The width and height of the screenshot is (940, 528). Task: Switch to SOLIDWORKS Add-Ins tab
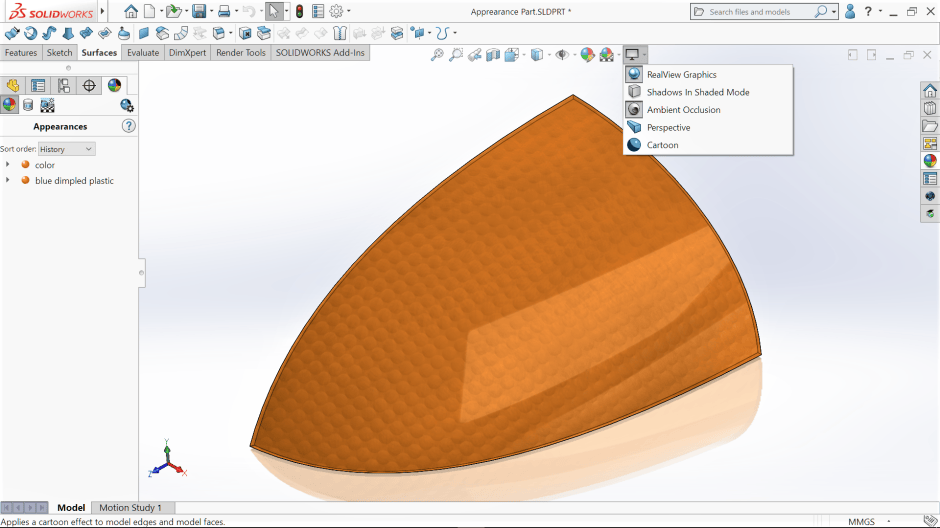click(320, 53)
